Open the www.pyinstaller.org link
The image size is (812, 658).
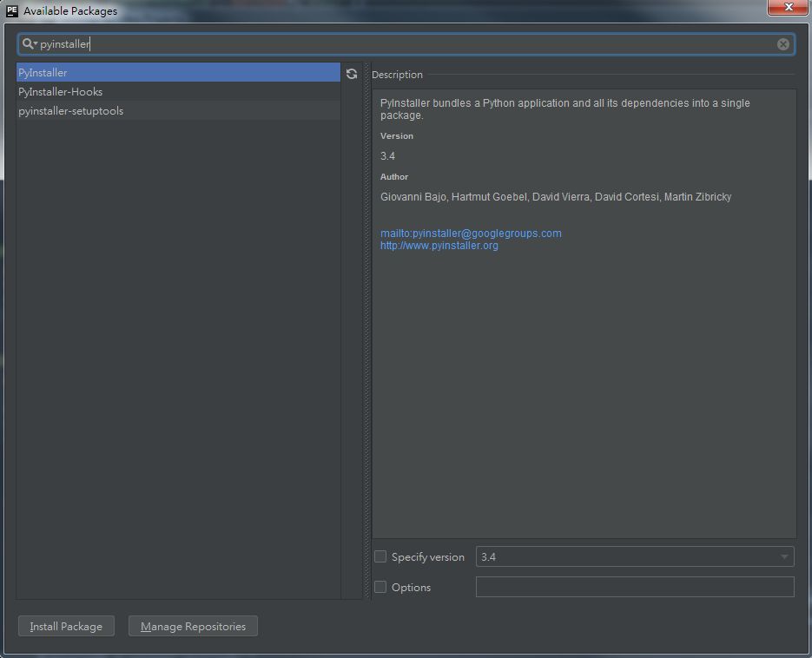pyautogui.click(x=439, y=246)
